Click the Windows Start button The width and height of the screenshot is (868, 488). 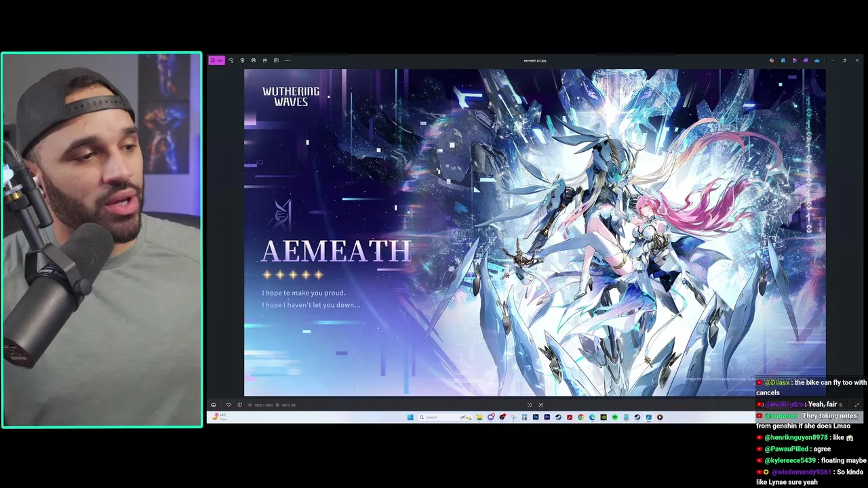click(410, 417)
